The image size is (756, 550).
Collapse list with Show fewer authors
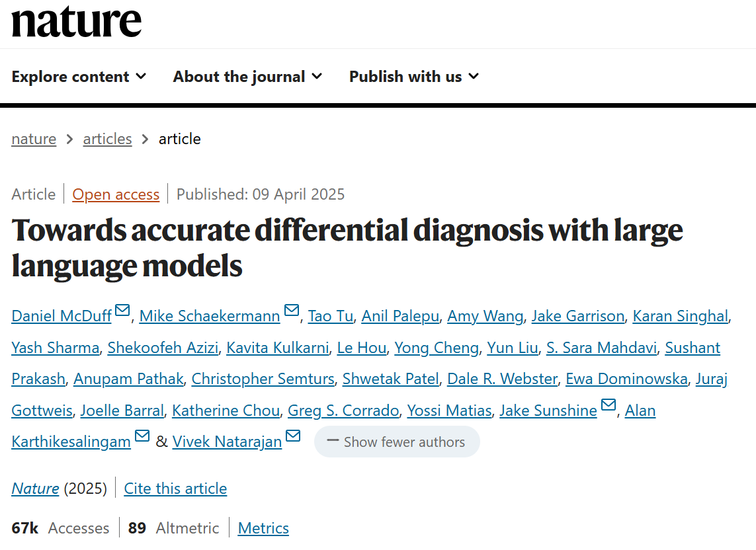(x=397, y=442)
